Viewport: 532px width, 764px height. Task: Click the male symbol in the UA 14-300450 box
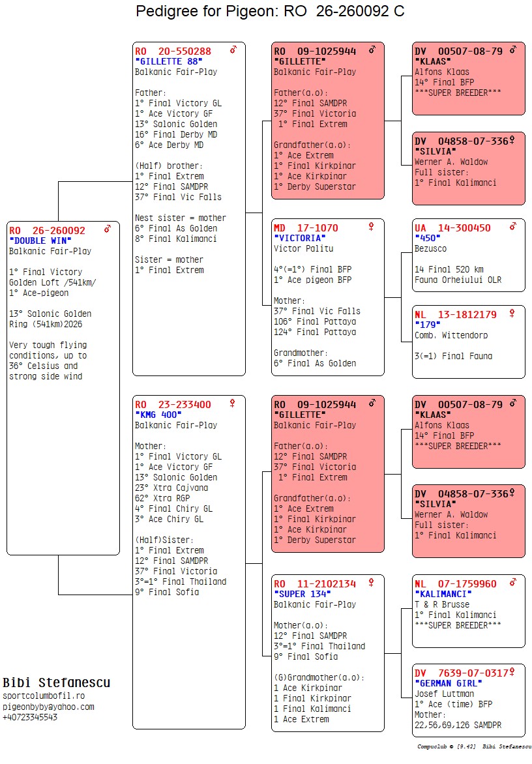[513, 227]
